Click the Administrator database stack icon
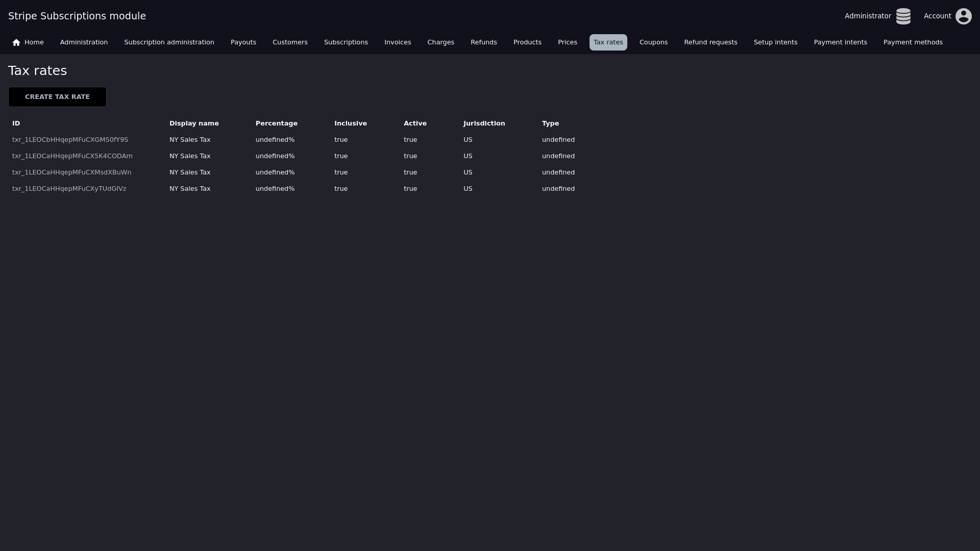 point(903,16)
